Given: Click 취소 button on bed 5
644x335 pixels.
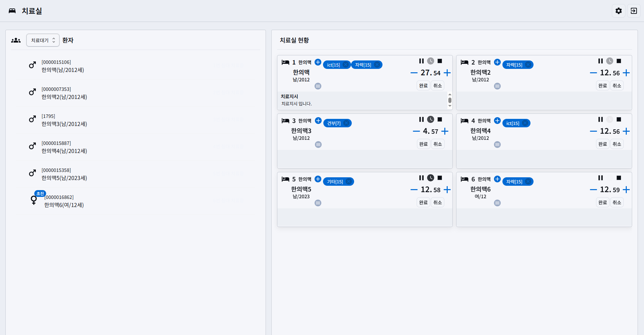Looking at the screenshot, I should [438, 203].
